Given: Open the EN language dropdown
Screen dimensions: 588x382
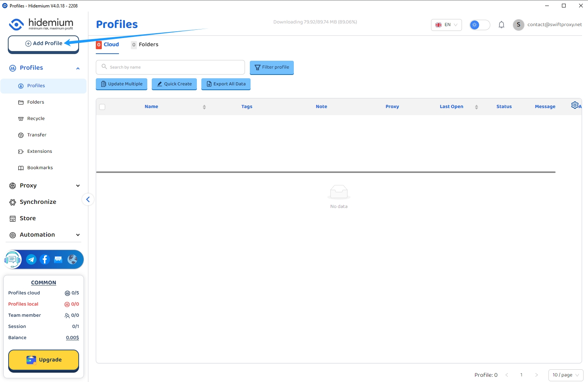Looking at the screenshot, I should (446, 25).
